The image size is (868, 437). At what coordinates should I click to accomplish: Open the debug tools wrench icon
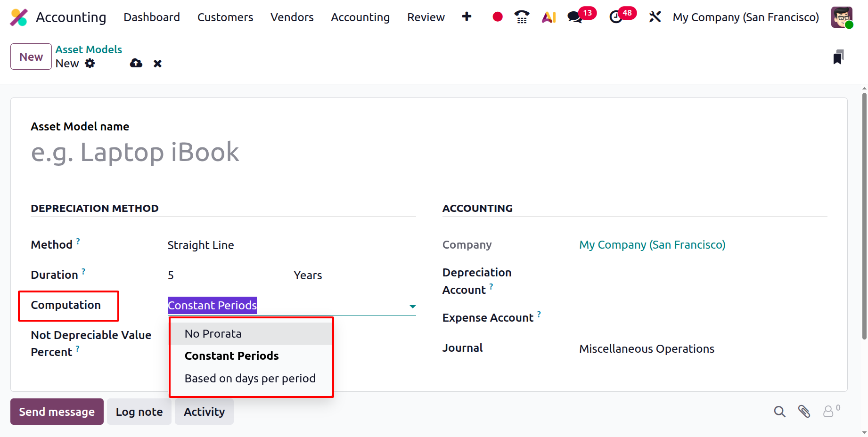[655, 17]
